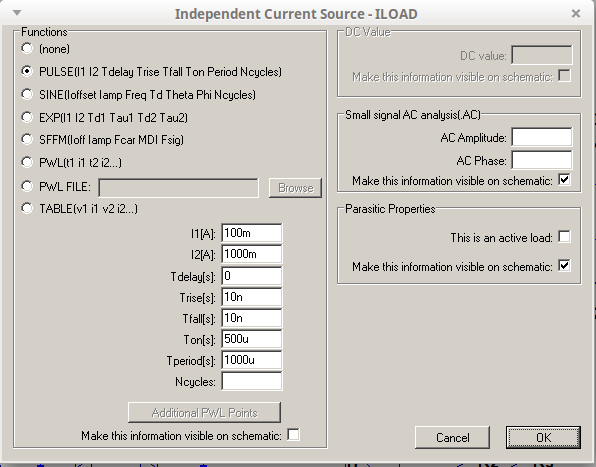This screenshot has height=467, width=596.
Task: Click the Browse button
Action: 295,188
